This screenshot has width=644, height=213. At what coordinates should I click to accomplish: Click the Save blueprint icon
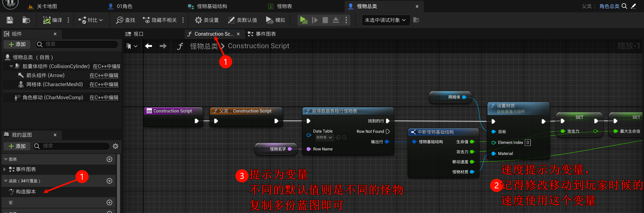click(x=10, y=20)
